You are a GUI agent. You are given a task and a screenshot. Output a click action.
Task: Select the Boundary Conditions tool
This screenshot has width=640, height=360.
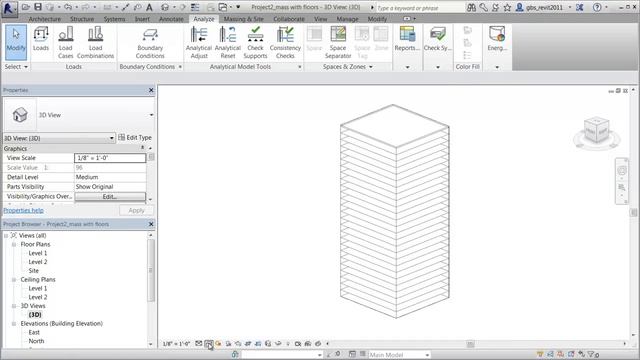[x=150, y=42]
